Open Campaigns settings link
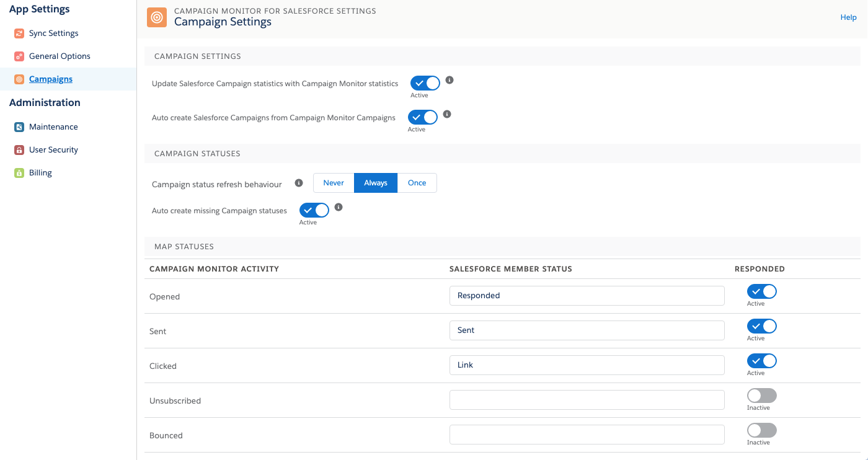This screenshot has height=460, width=868. click(x=51, y=79)
